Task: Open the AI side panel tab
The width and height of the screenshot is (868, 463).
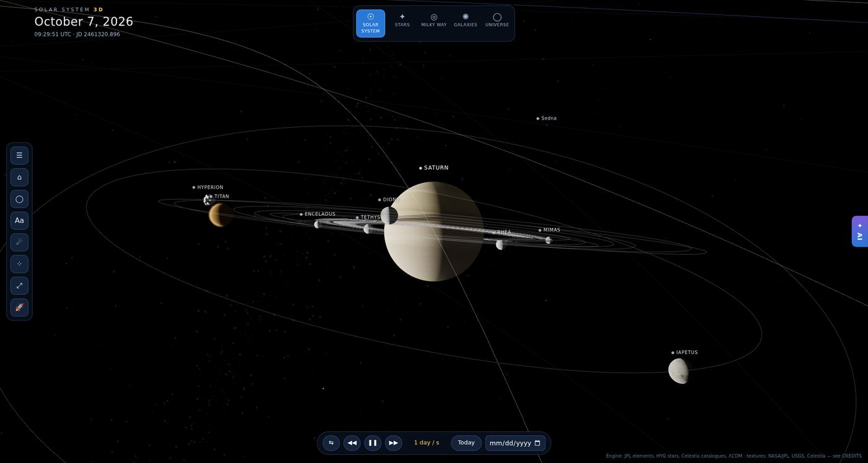Action: click(860, 231)
